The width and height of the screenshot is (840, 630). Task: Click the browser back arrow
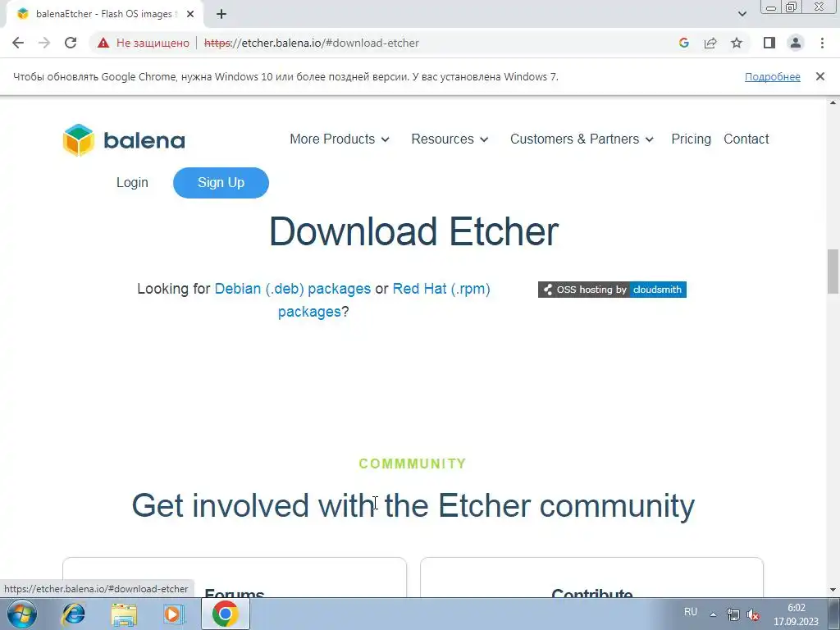pyautogui.click(x=18, y=43)
